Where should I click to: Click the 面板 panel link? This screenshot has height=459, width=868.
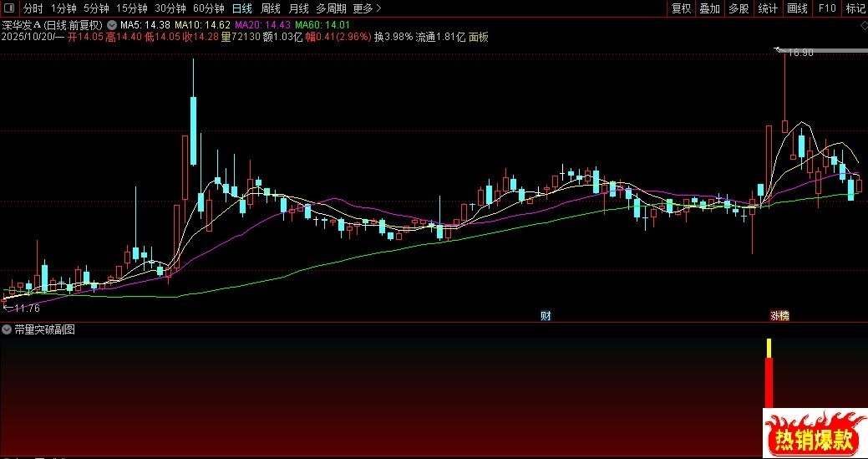[x=479, y=37]
